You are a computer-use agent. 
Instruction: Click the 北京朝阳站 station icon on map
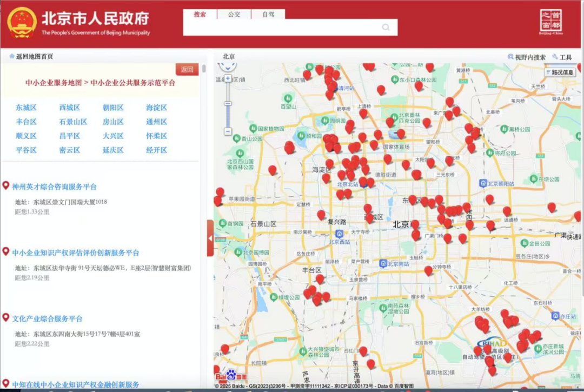click(x=482, y=183)
